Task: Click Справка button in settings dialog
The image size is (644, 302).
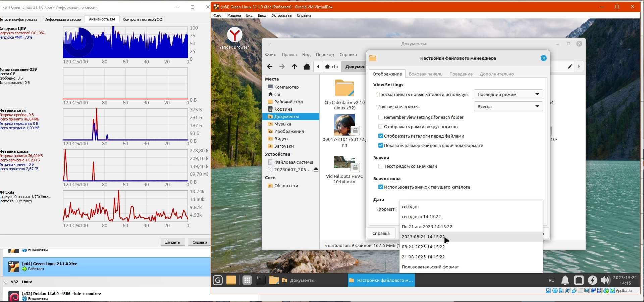Action: coord(381,233)
